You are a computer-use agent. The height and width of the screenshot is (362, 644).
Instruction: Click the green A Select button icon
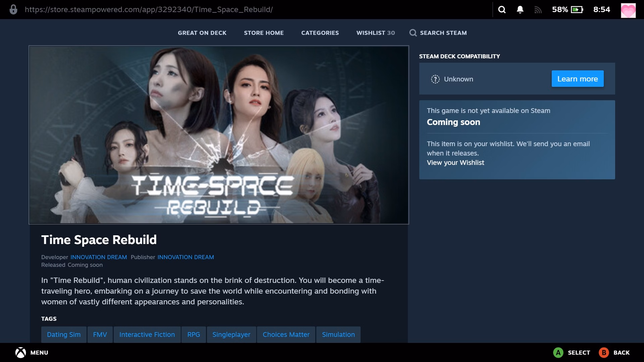[x=558, y=353]
